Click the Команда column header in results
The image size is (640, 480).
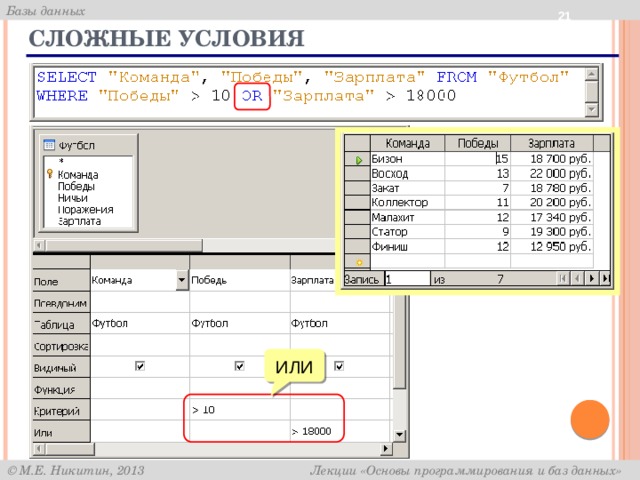click(407, 143)
